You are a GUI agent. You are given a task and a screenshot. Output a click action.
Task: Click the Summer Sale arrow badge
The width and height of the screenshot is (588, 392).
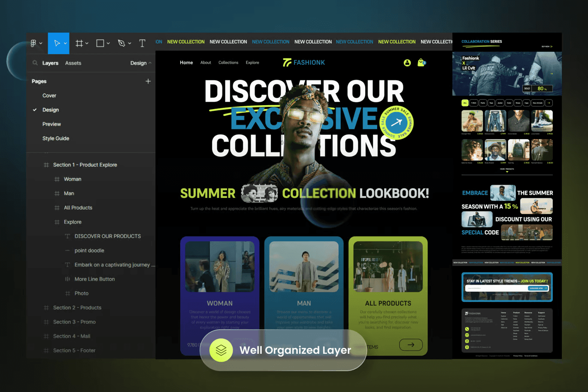(397, 123)
